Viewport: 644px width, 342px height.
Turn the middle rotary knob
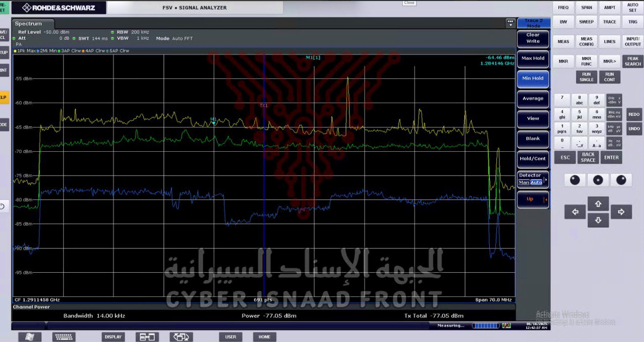pos(598,180)
